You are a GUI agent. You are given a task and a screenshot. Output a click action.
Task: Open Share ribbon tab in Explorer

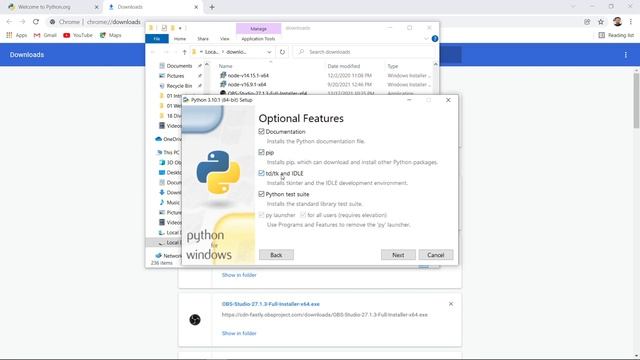(x=203, y=39)
